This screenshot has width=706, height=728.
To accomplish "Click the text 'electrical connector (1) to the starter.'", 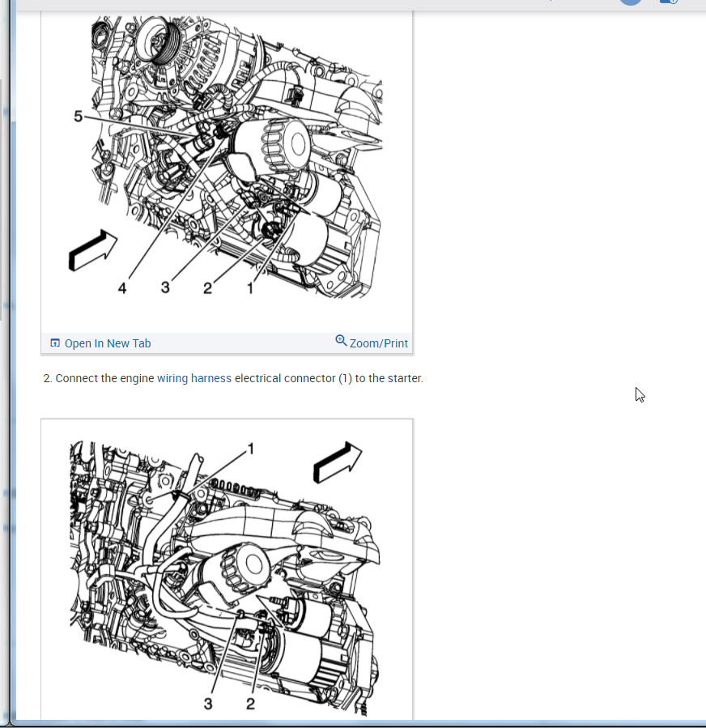I will (329, 378).
